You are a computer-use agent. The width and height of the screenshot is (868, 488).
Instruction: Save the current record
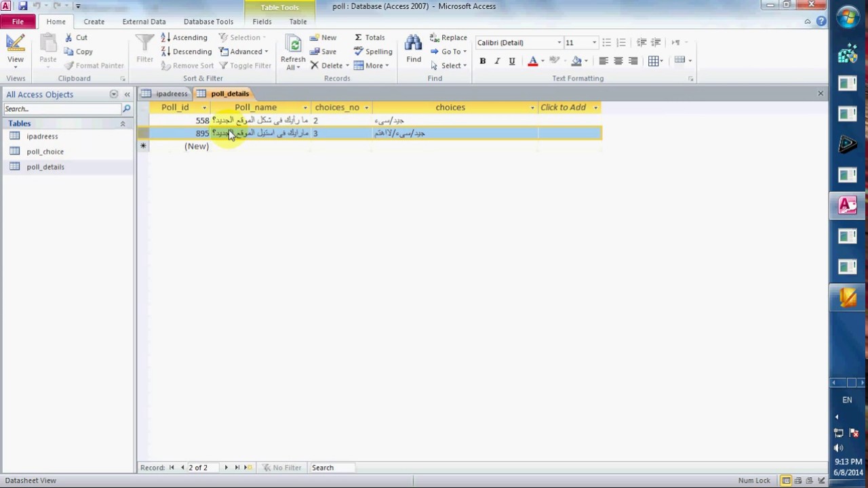click(x=323, y=52)
